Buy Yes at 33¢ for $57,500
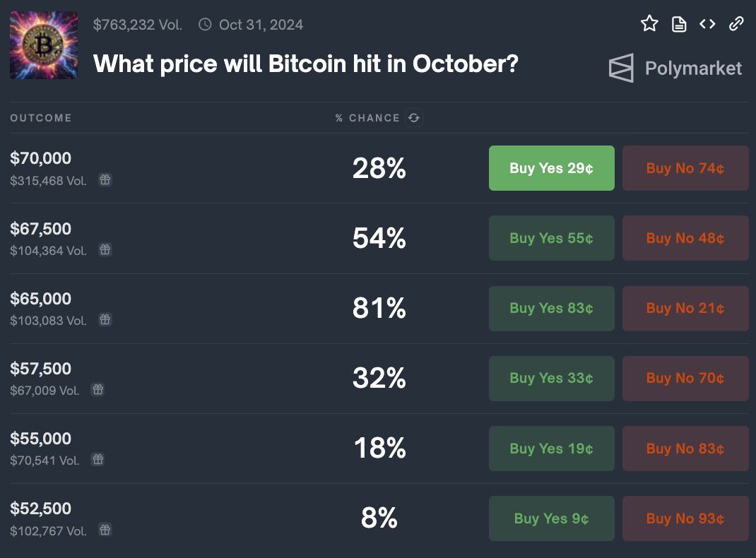 pyautogui.click(x=552, y=379)
